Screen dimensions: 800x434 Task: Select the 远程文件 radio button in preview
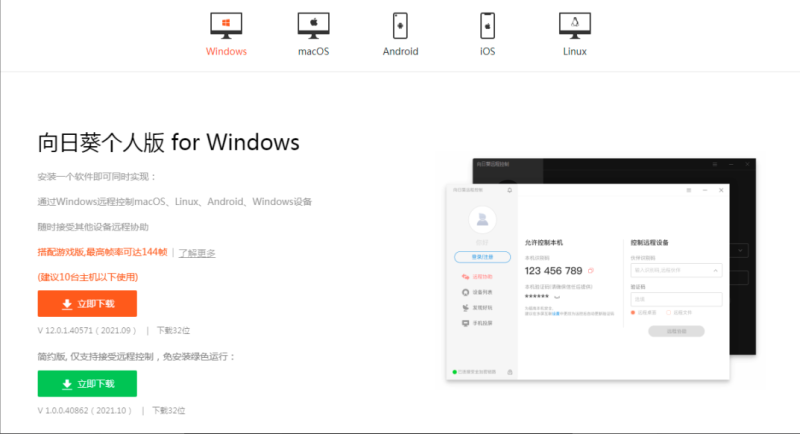coord(668,313)
